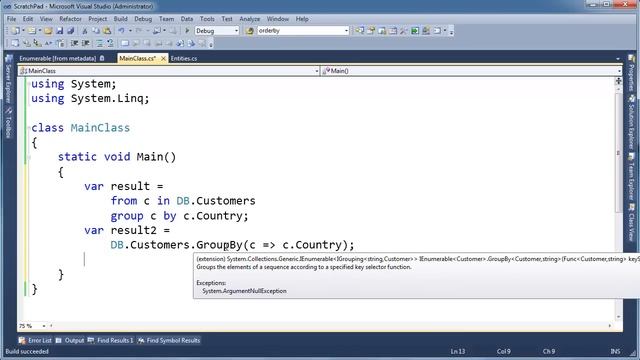Image resolution: width=640 pixels, height=360 pixels.
Task: Click the INS indicator in the status bar
Action: click(615, 351)
